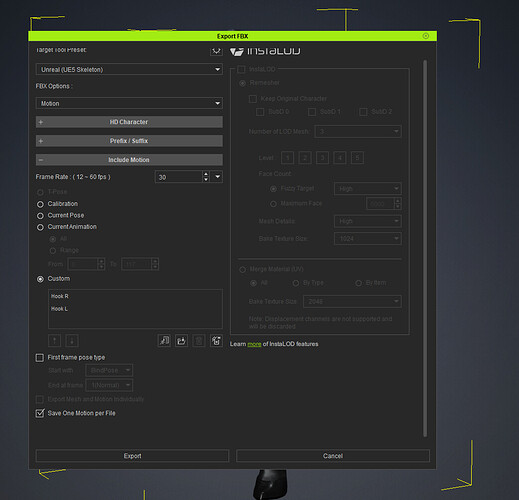Click the Export button
The height and width of the screenshot is (500, 519).
click(132, 456)
